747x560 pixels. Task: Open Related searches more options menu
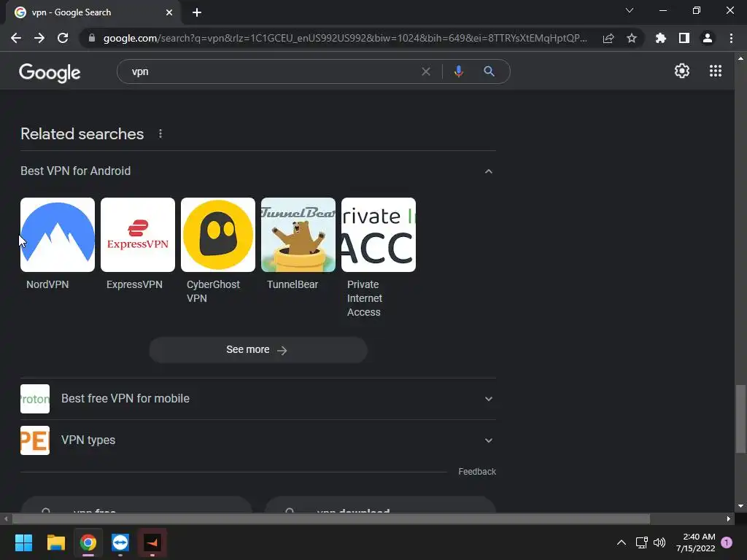160,134
